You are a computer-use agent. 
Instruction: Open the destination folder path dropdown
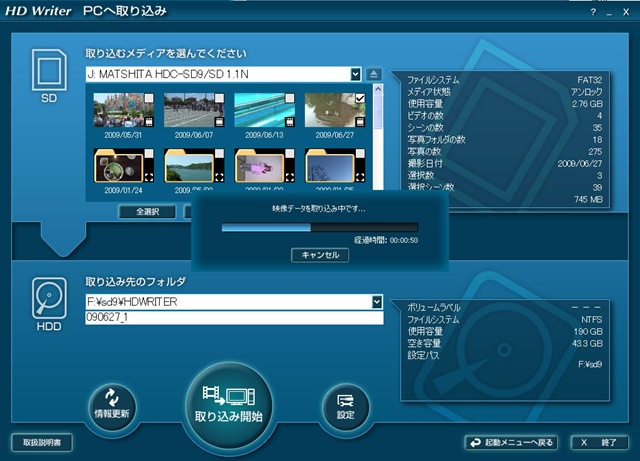377,301
